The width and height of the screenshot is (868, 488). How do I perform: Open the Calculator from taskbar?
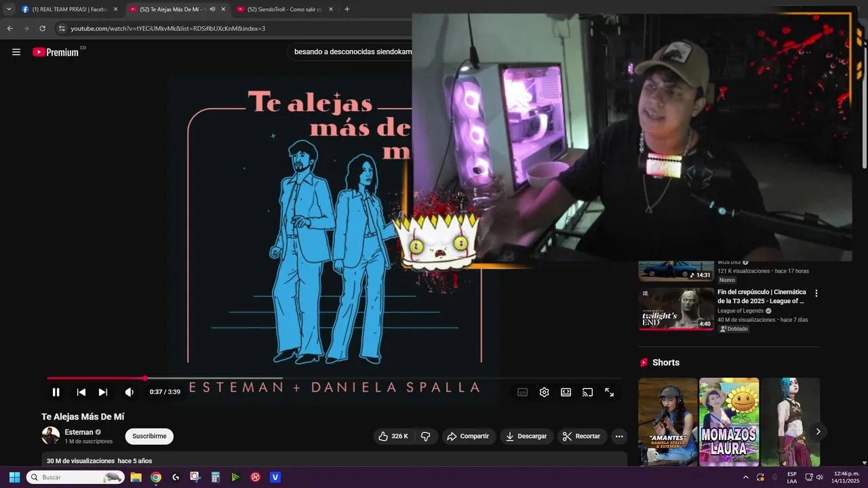click(x=216, y=477)
